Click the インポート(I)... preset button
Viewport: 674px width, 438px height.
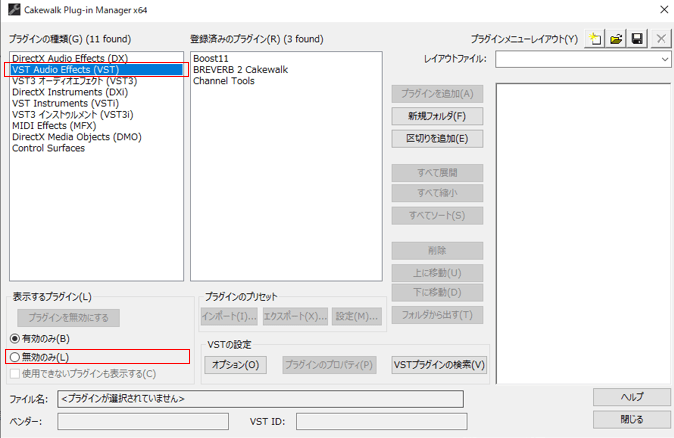pos(229,316)
